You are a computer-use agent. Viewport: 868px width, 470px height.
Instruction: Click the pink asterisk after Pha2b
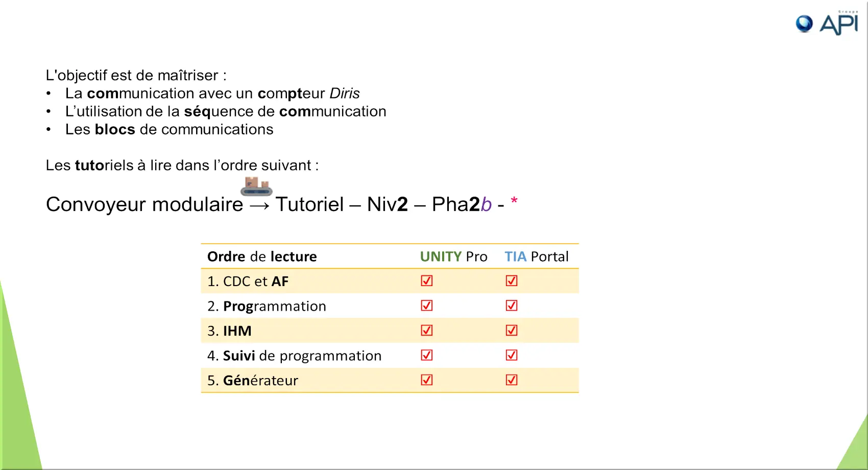tap(514, 201)
